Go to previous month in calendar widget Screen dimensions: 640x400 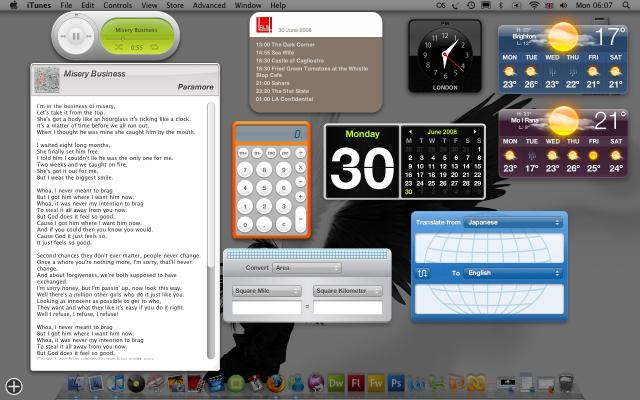click(410, 132)
